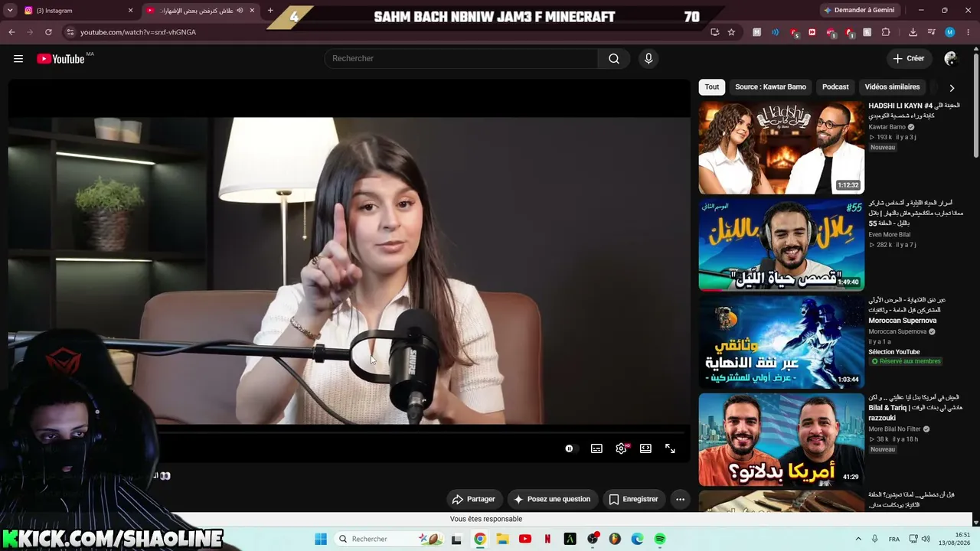Click the Enregistrer button
980x551 pixels.
(633, 500)
